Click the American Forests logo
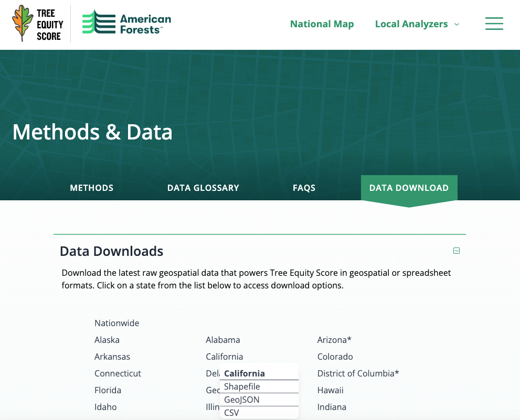520x420 pixels. [x=126, y=23]
